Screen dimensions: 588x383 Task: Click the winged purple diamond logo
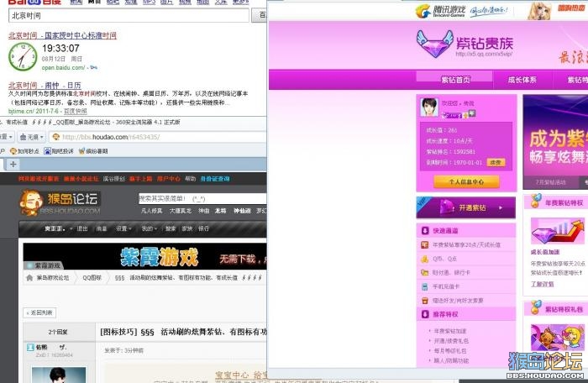point(435,45)
